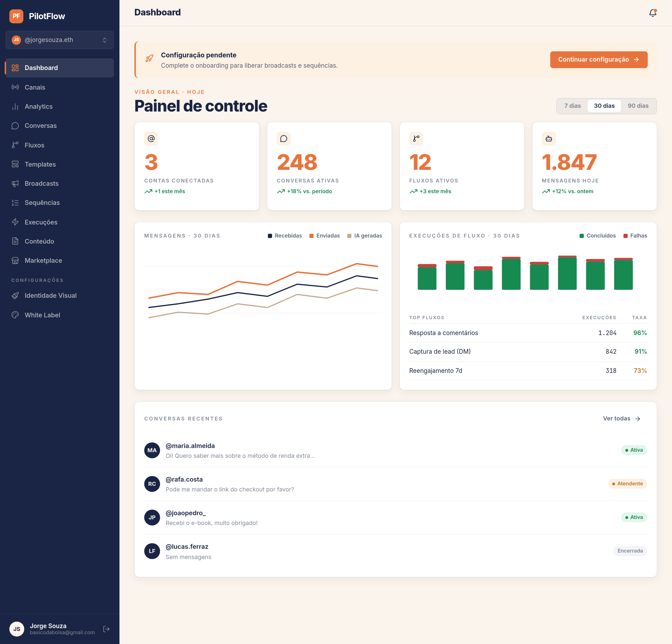Screen dimensions: 672x644
Task: Click the Ativa badge for maria.almeida
Action: click(634, 450)
